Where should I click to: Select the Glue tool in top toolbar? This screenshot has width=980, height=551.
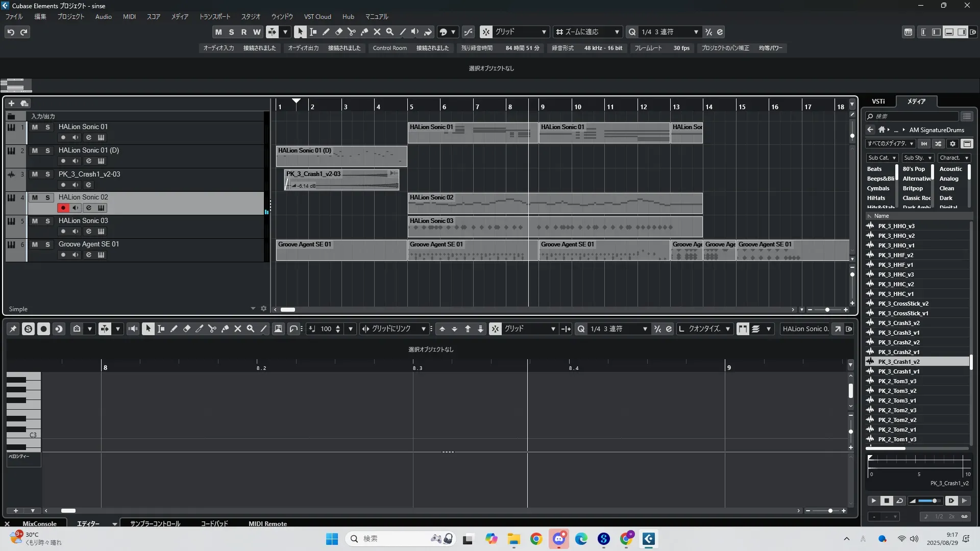tap(364, 32)
